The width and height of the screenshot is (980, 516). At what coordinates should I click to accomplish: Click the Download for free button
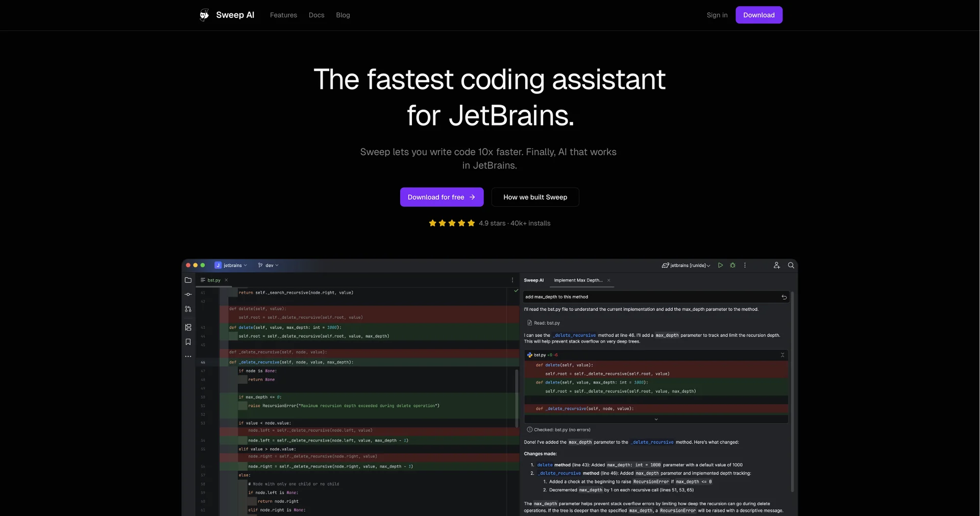(x=442, y=197)
